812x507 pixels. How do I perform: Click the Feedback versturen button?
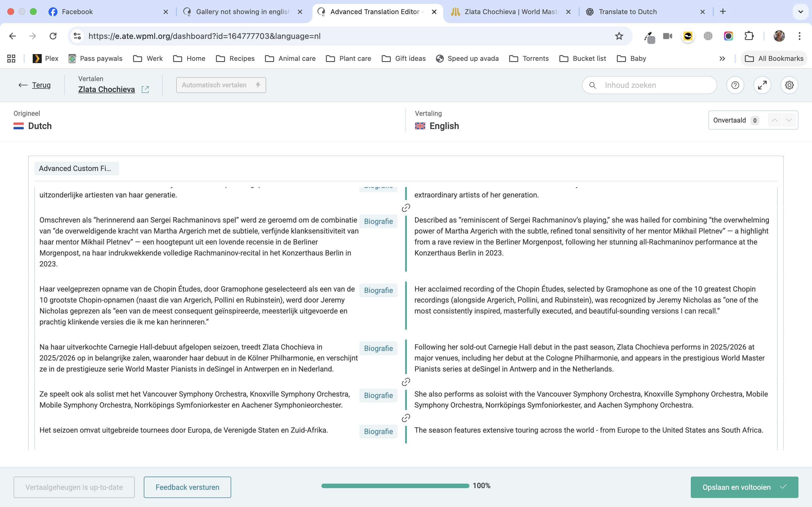pos(187,487)
